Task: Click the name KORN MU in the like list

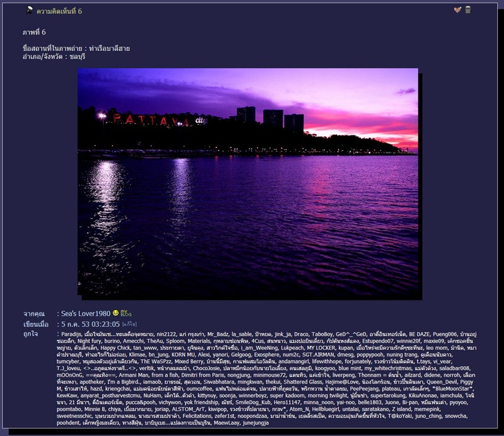Action: pos(183,355)
